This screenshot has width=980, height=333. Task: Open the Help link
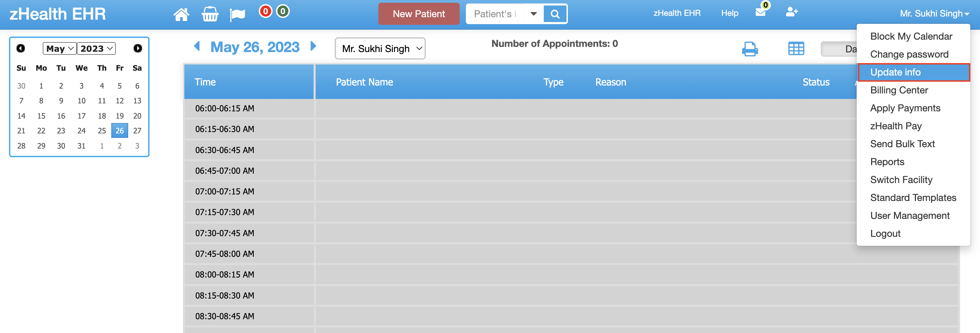click(x=729, y=13)
